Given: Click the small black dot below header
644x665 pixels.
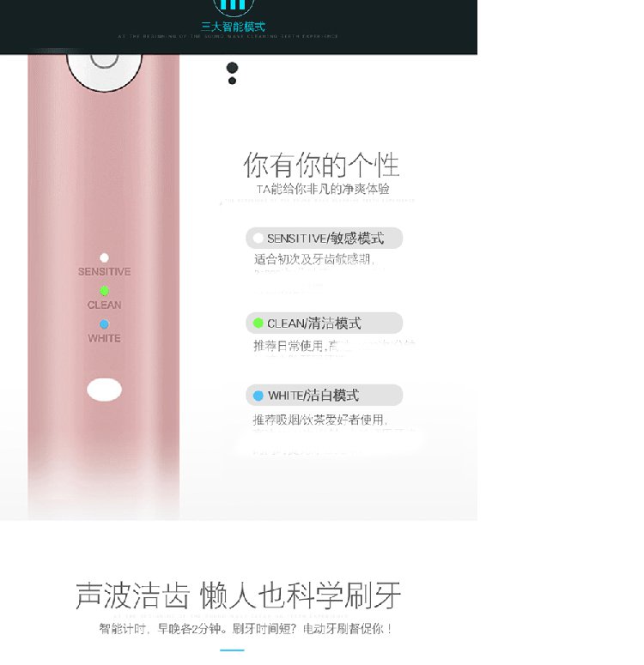Looking at the screenshot, I should point(232,81).
